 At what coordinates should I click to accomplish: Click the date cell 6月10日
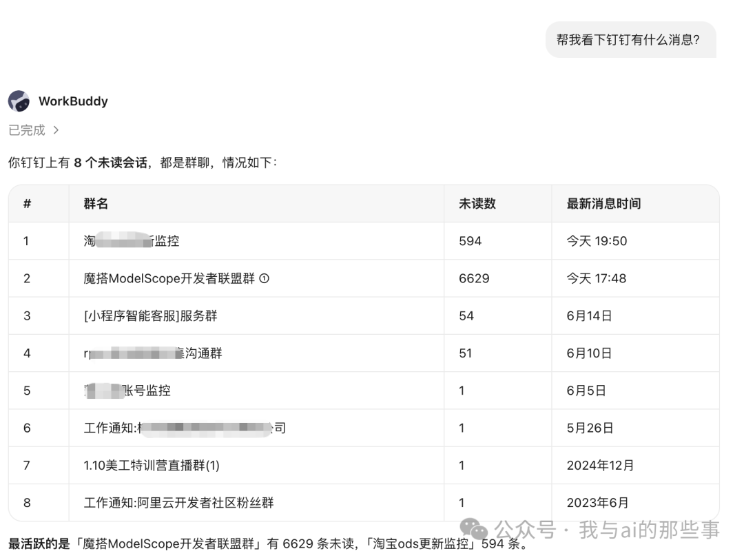589,353
